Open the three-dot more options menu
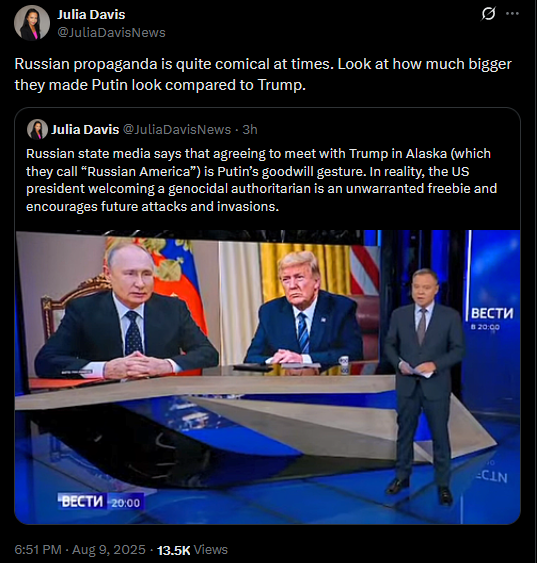The width and height of the screenshot is (537, 563). coord(512,14)
